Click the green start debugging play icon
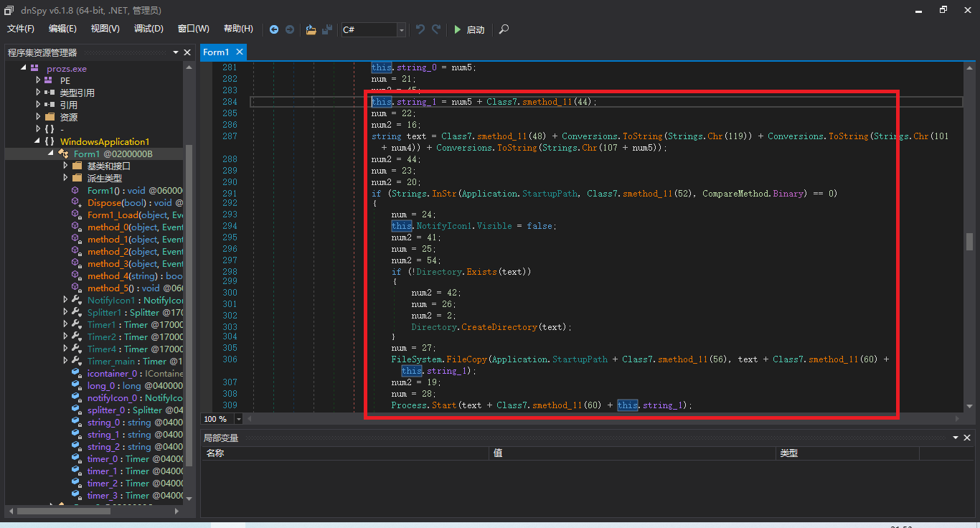The width and height of the screenshot is (980, 528). click(x=458, y=29)
